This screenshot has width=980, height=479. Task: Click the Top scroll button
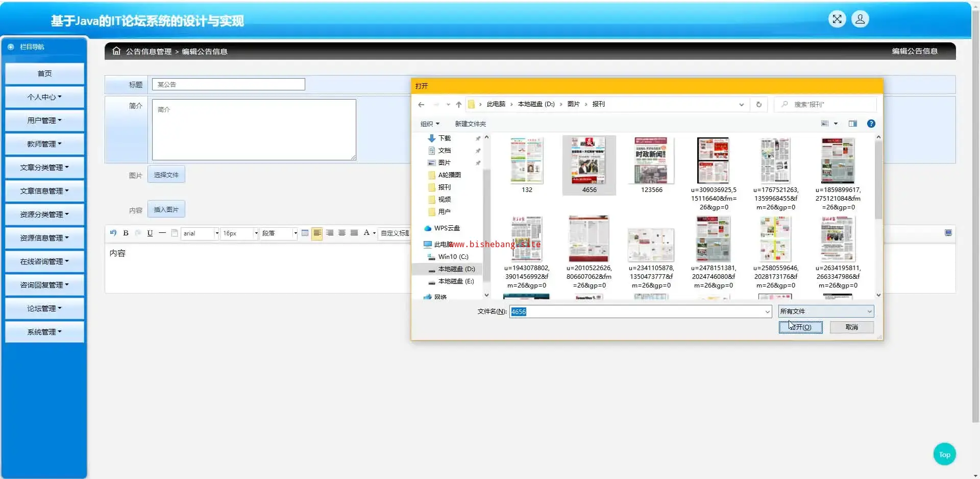[944, 454]
